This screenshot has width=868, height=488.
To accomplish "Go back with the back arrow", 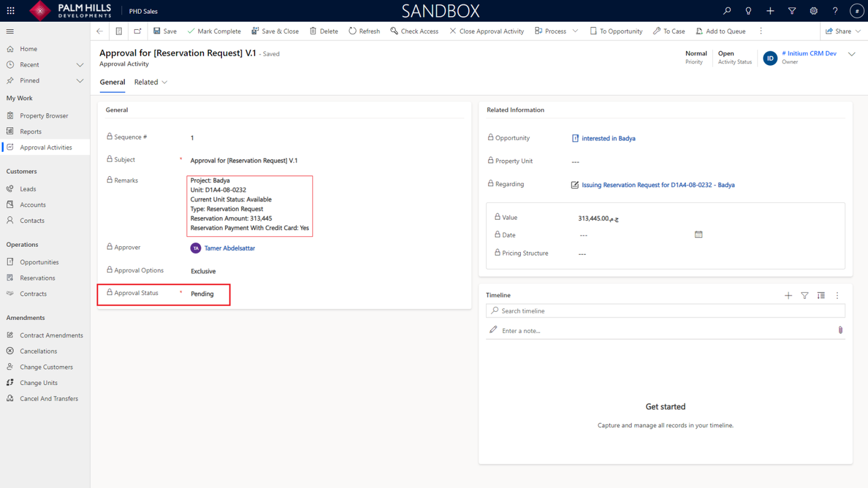I will tap(100, 31).
